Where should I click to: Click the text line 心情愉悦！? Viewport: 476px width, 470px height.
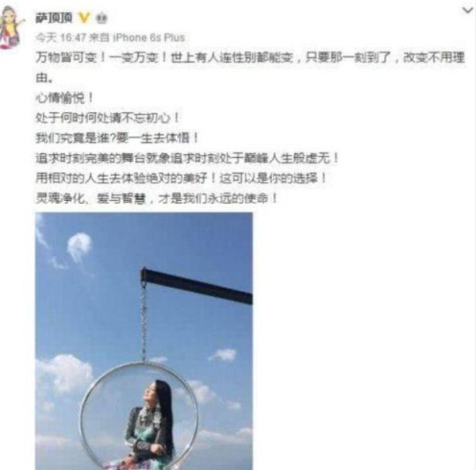64,98
